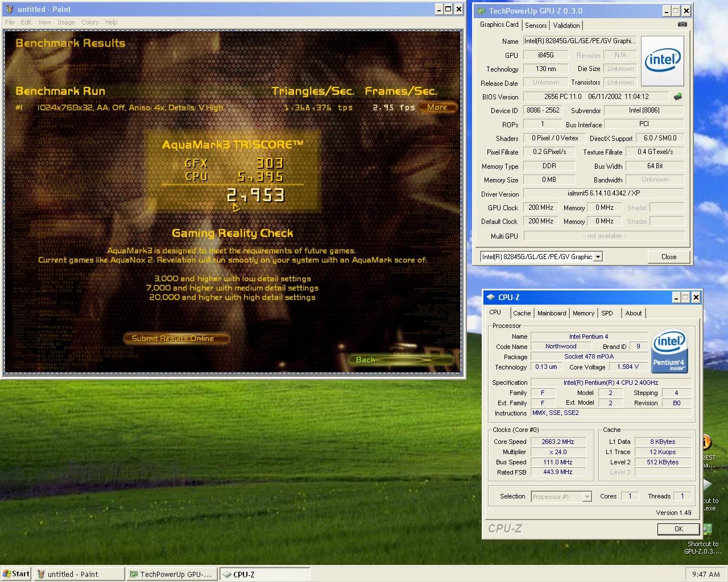This screenshot has width=728, height=582.
Task: Click the Multiplier value x 24.0
Action: pos(558,452)
